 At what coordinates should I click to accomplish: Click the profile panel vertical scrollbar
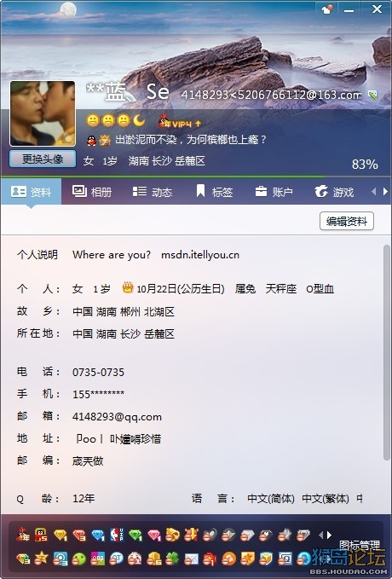pyautogui.click(x=387, y=353)
